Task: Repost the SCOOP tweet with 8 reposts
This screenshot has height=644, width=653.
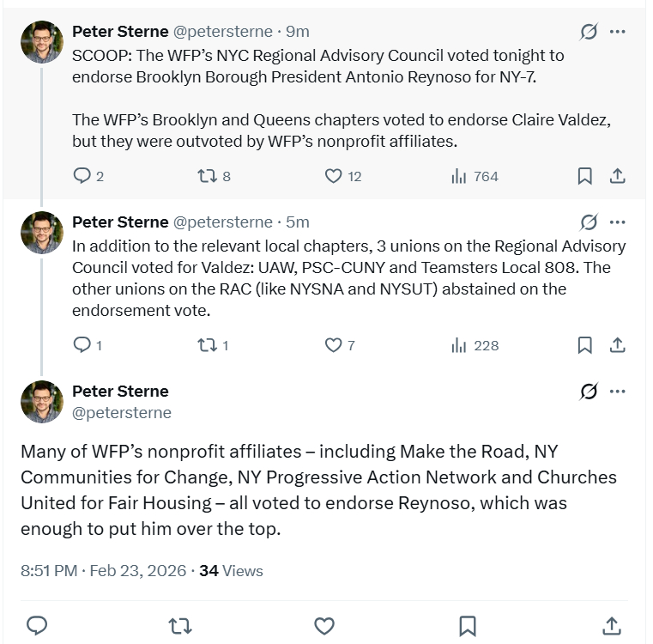Action: click(206, 176)
